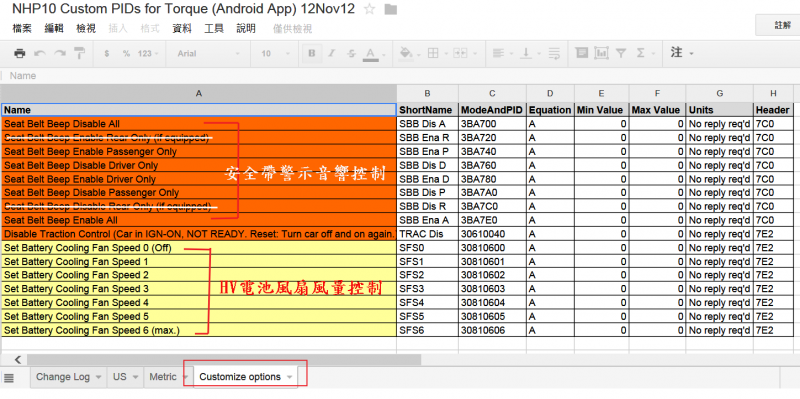Click the fill color paint bucket
The height and width of the screenshot is (399, 800).
406,53
